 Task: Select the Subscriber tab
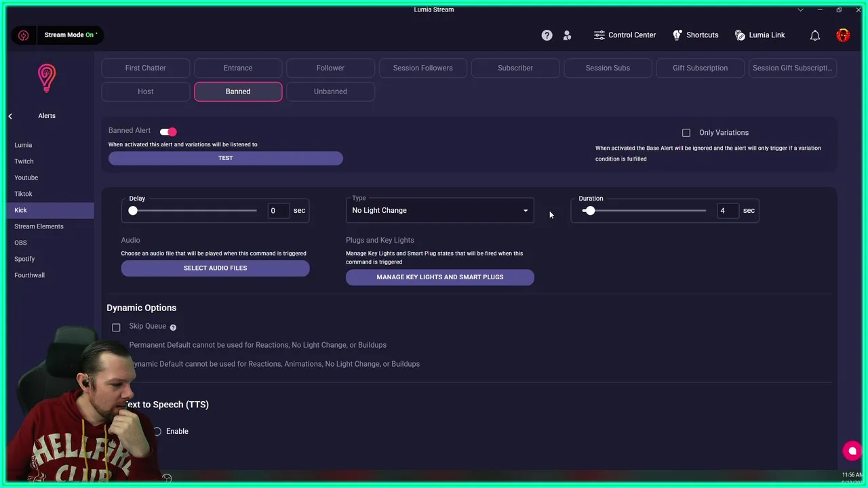coord(515,68)
